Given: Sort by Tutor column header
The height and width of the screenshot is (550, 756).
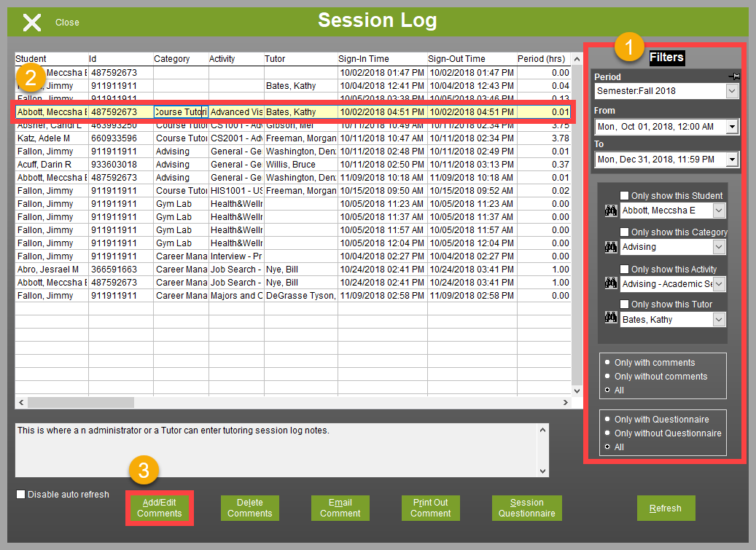Looking at the screenshot, I should click(x=301, y=59).
